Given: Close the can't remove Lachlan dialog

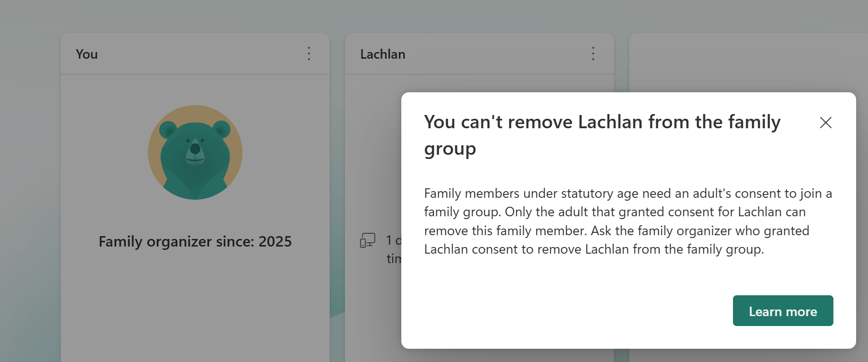Looking at the screenshot, I should 826,123.
